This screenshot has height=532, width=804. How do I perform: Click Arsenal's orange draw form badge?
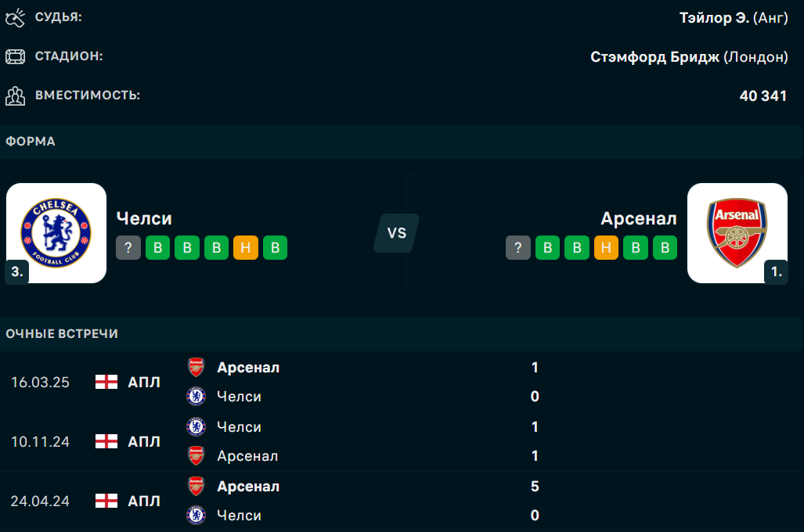click(x=606, y=248)
